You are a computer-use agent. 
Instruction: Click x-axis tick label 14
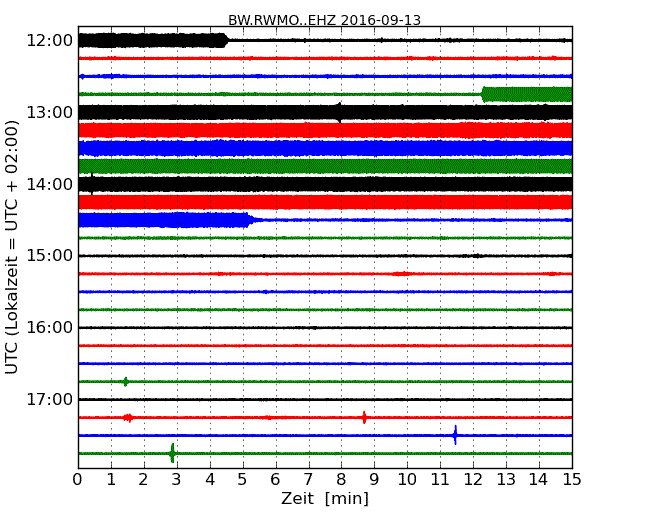(x=538, y=479)
